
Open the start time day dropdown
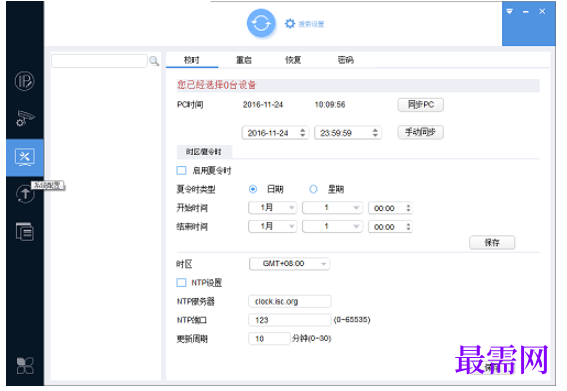tap(332, 208)
